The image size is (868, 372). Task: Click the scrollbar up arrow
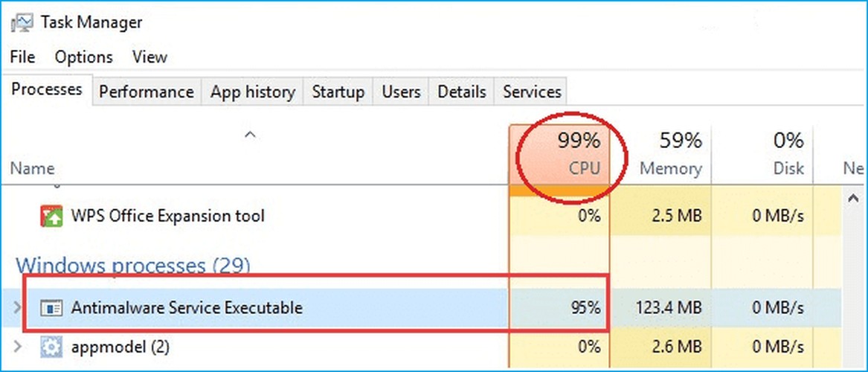853,199
